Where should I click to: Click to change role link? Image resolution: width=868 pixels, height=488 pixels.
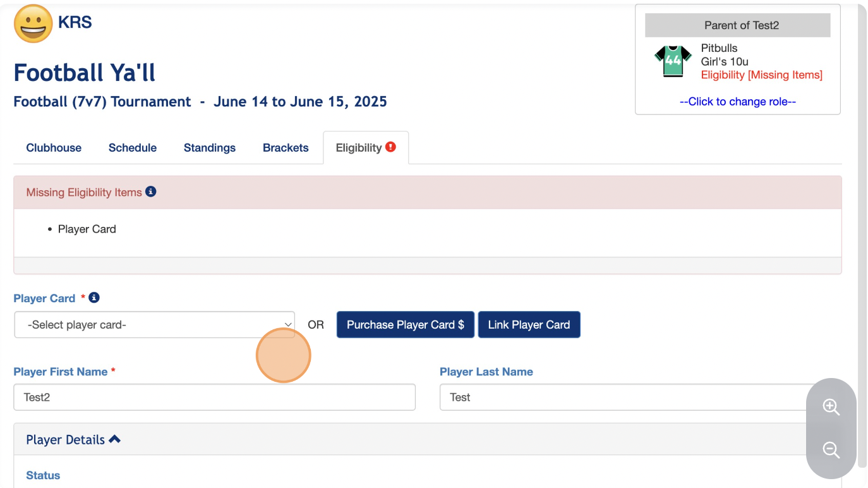coord(737,102)
